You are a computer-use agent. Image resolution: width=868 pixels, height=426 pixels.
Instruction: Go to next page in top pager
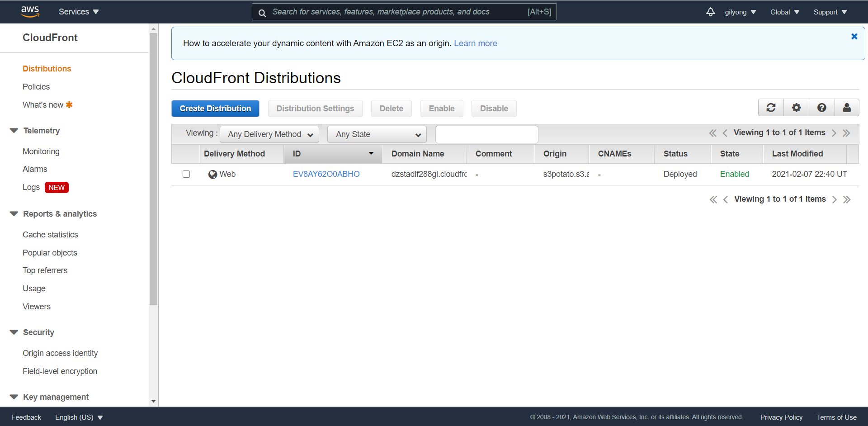[834, 133]
